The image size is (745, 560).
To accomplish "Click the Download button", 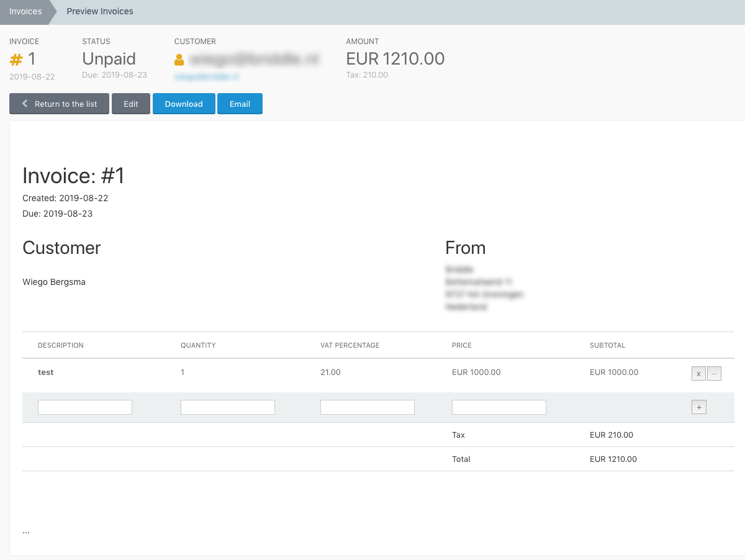I will [184, 104].
